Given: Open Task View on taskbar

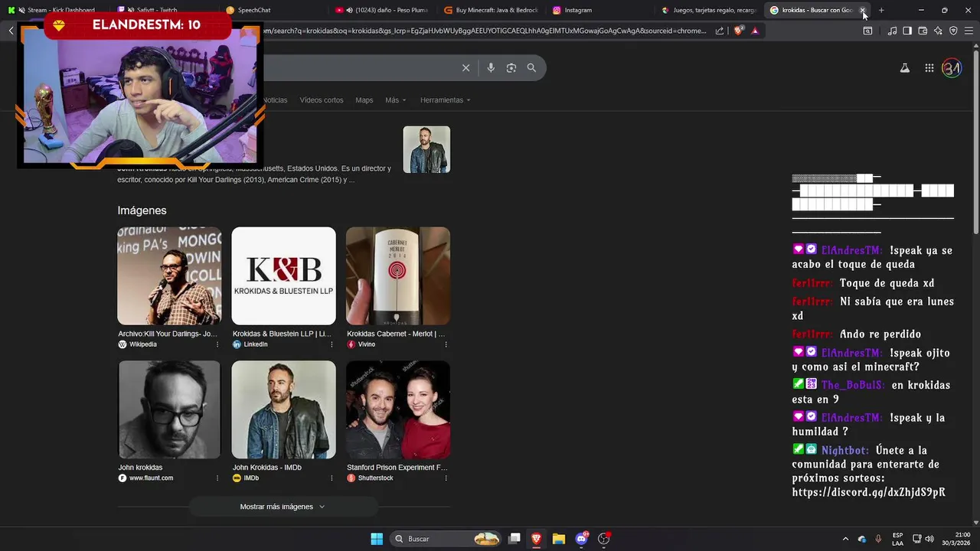Looking at the screenshot, I should pos(514,539).
